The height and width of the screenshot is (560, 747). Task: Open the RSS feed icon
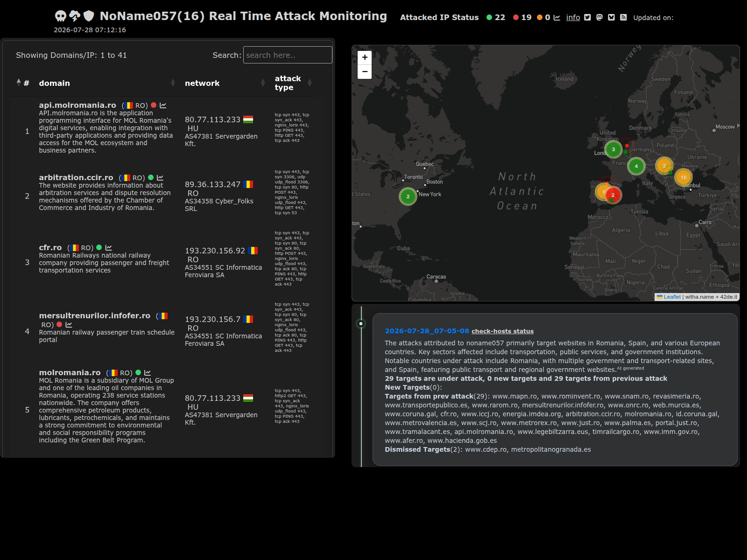tap(623, 17)
